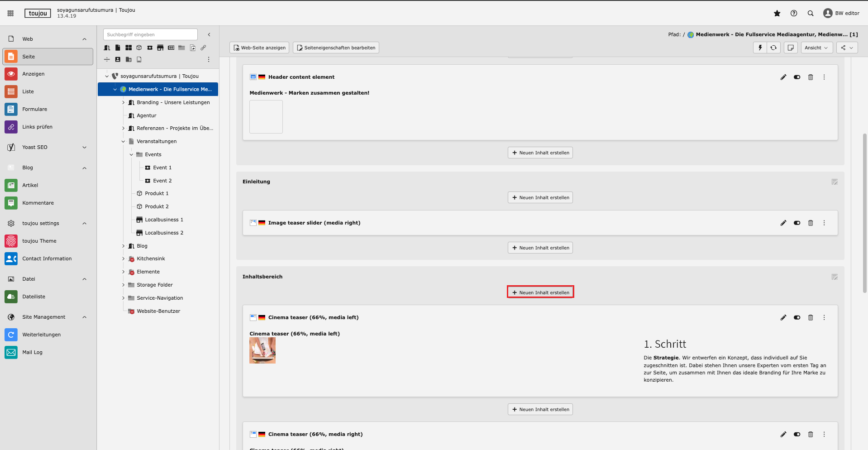Delete the Image teaser slider element

(811, 223)
